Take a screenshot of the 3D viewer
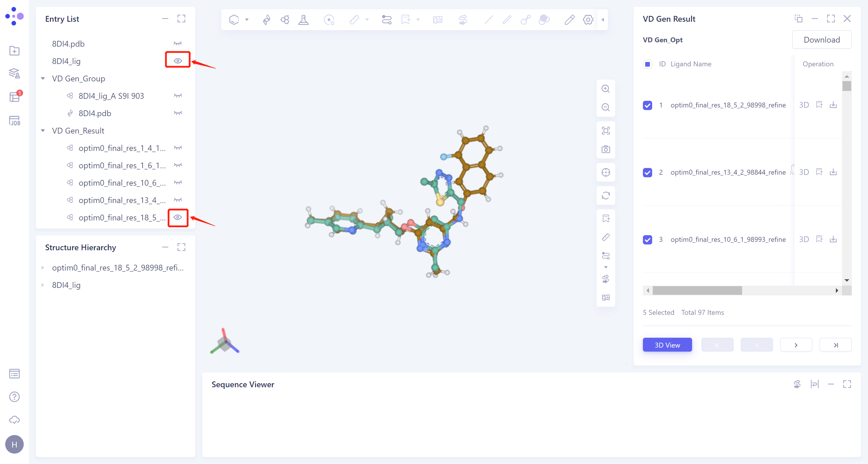868x464 pixels. (606, 149)
